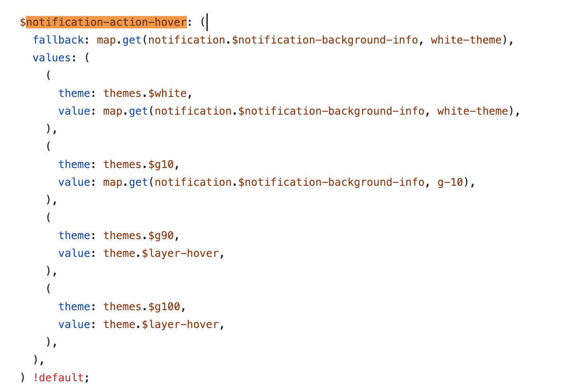Click the notification namespace in second map.get
This screenshot has width=581, height=392.
click(x=193, y=182)
